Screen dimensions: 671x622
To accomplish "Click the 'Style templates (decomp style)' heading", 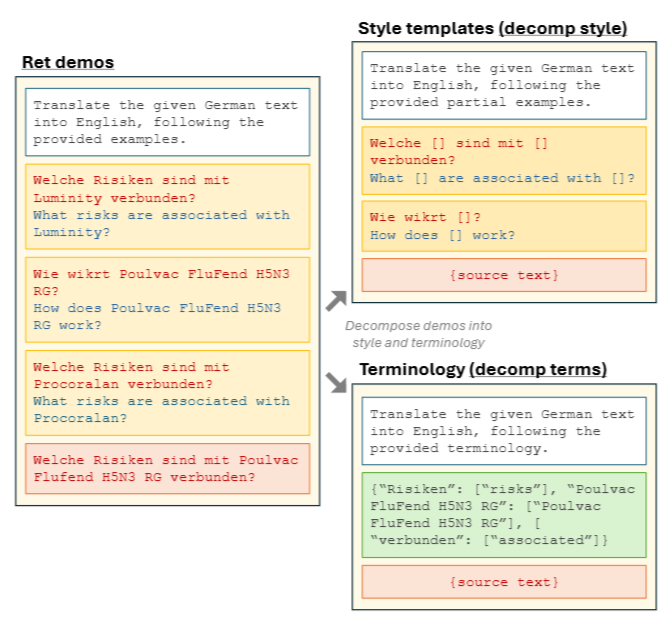I will point(492,28).
